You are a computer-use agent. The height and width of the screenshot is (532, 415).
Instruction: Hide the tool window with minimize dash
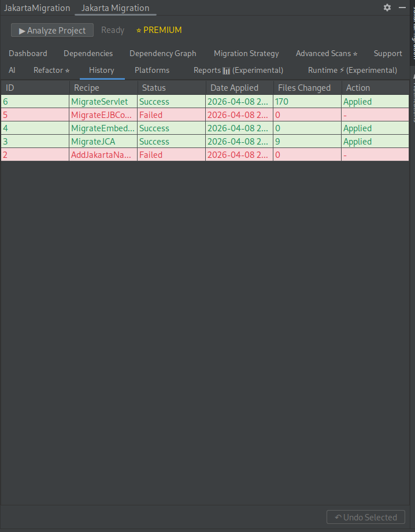[402, 8]
